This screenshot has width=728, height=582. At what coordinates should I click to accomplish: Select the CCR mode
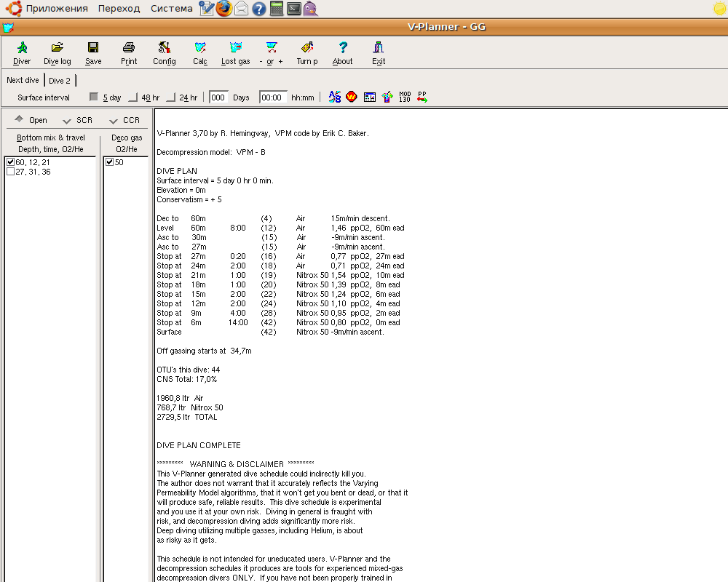pos(124,120)
